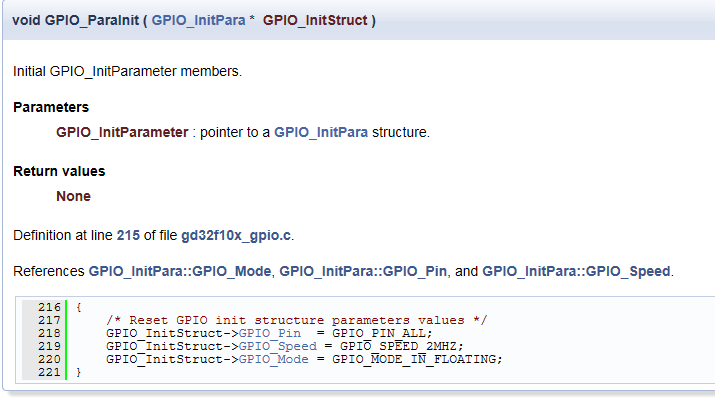The height and width of the screenshot is (398, 715).
Task: Click the GPIO_InitStruct parameter name in header
Action: (315, 21)
